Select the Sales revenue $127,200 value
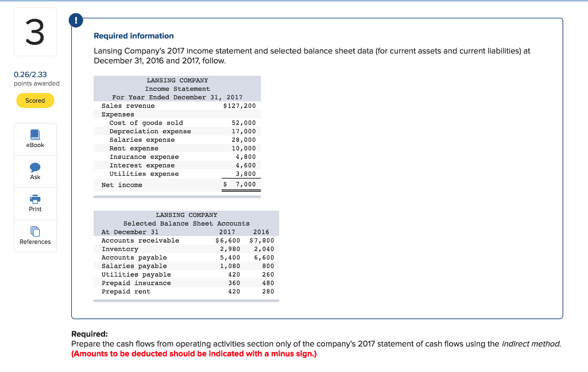 click(239, 106)
